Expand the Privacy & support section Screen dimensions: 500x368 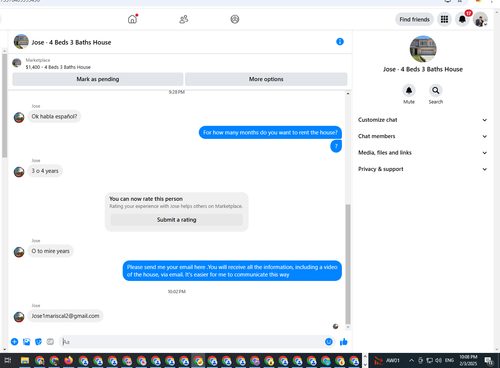pyautogui.click(x=423, y=169)
